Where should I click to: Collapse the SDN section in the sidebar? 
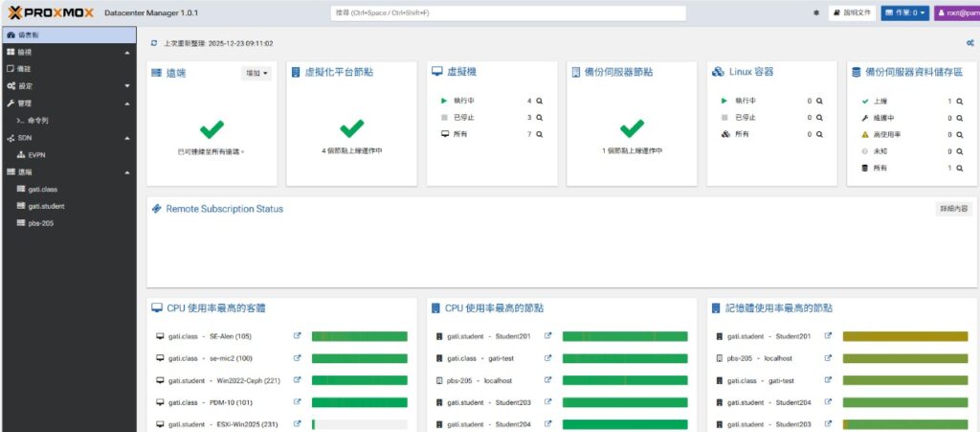tap(127, 138)
